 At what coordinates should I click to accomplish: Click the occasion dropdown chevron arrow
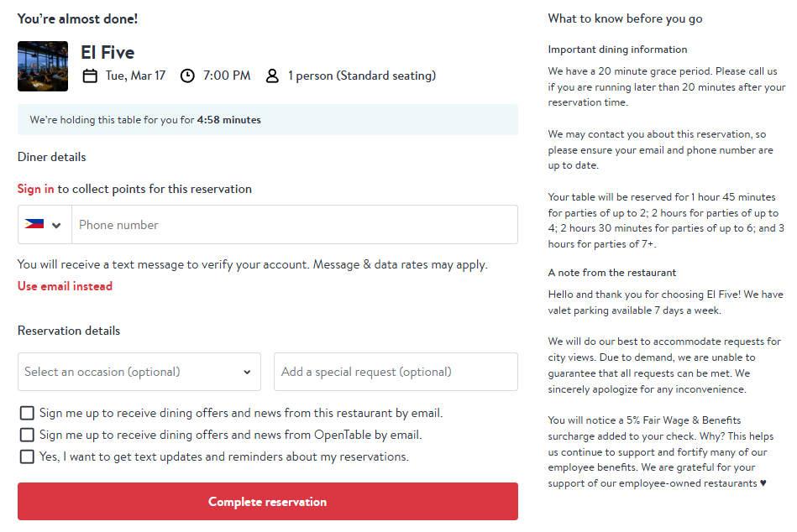pos(247,372)
